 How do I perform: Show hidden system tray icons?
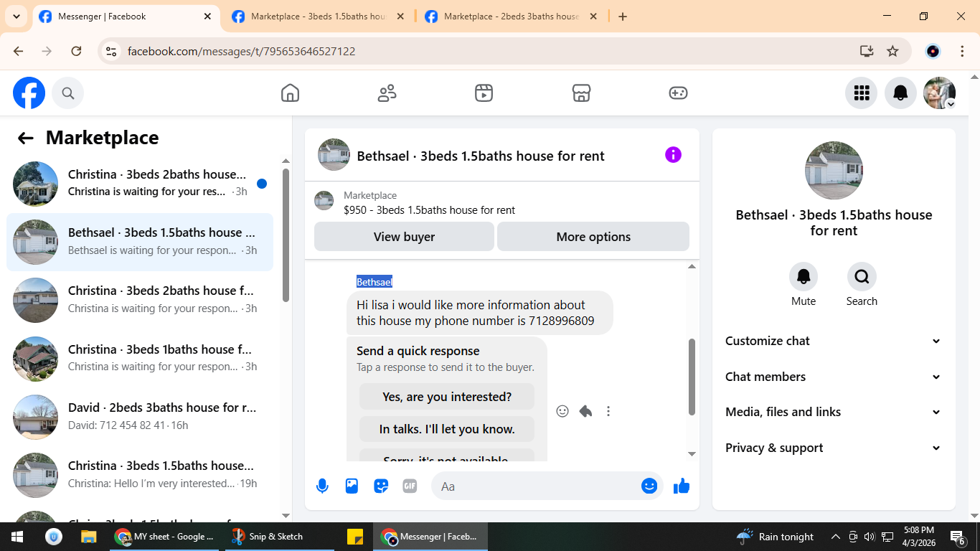835,537
